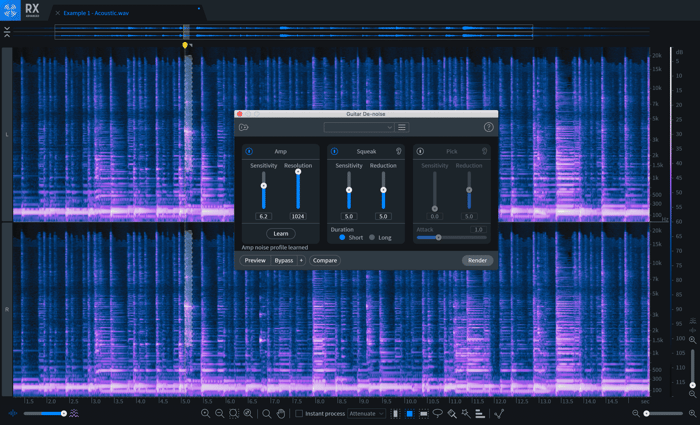Image resolution: width=700 pixels, height=425 pixels.
Task: Select the Lasso selection tool
Action: click(x=438, y=413)
